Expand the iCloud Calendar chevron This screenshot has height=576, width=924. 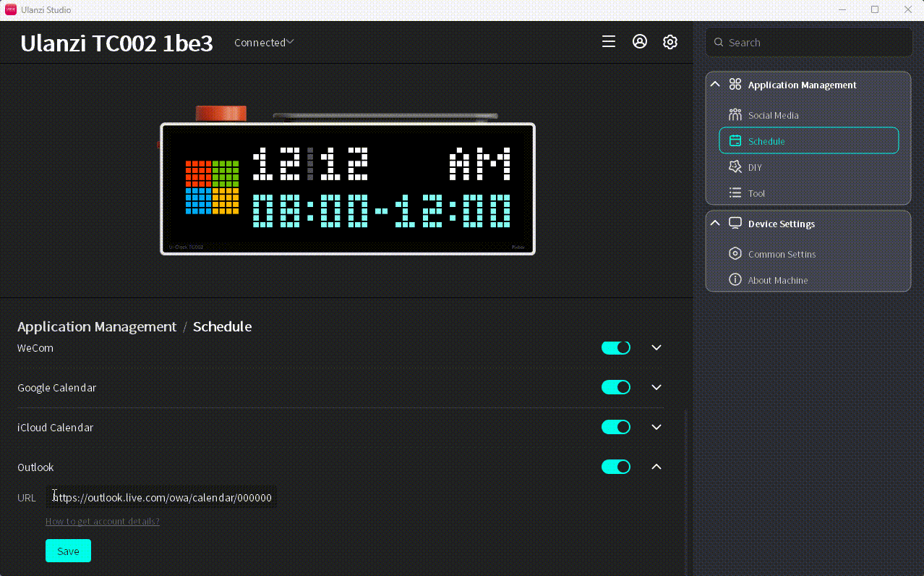point(656,428)
